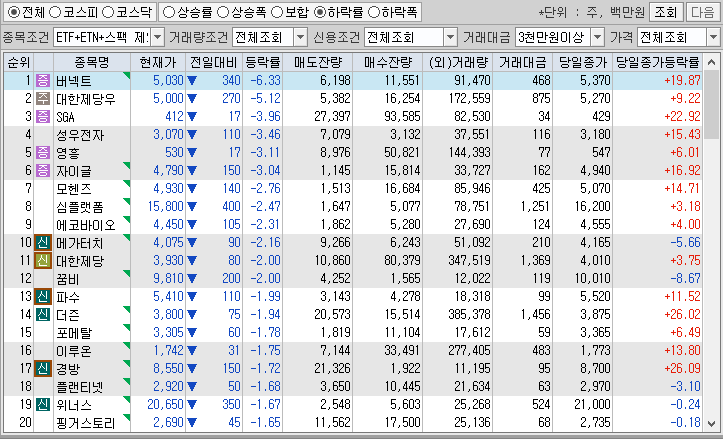Click trade value 1,369 of 대한제당
This screenshot has width=723, height=439.
tap(536, 261)
